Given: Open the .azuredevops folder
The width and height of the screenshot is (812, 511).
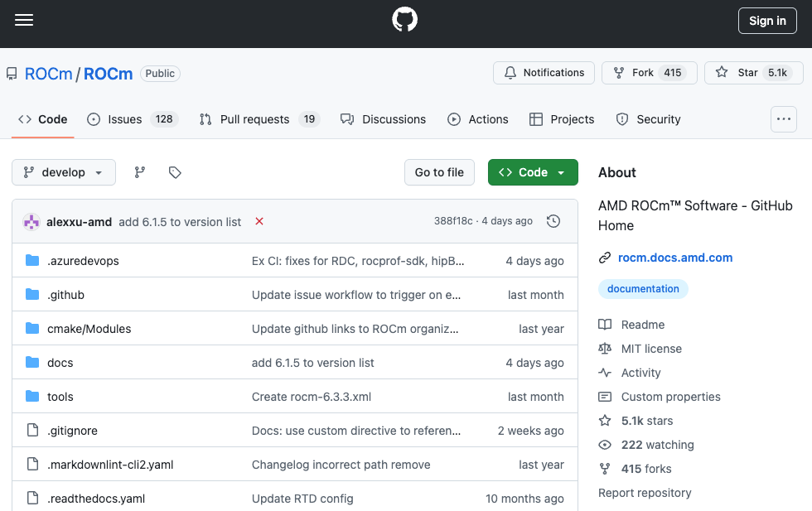Looking at the screenshot, I should (83, 261).
